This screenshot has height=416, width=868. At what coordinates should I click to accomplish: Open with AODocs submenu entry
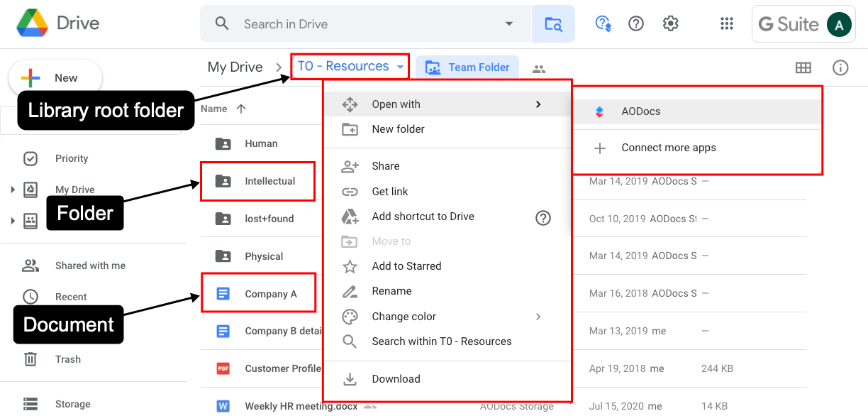coord(696,111)
